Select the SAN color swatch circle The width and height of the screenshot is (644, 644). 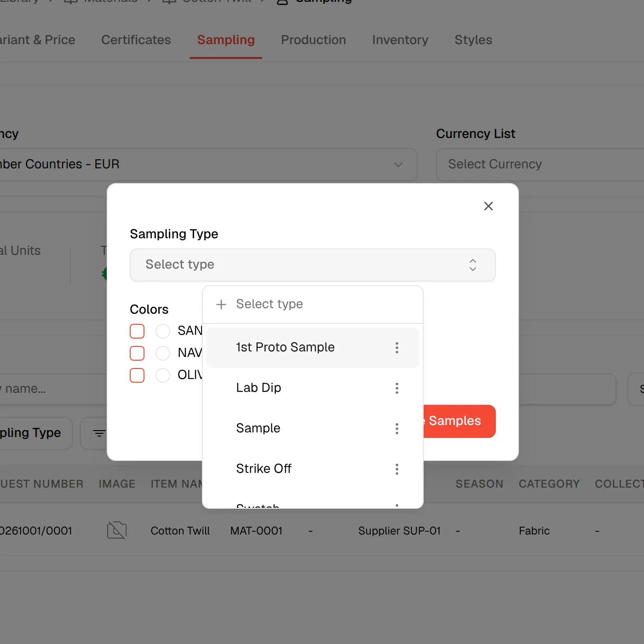163,331
